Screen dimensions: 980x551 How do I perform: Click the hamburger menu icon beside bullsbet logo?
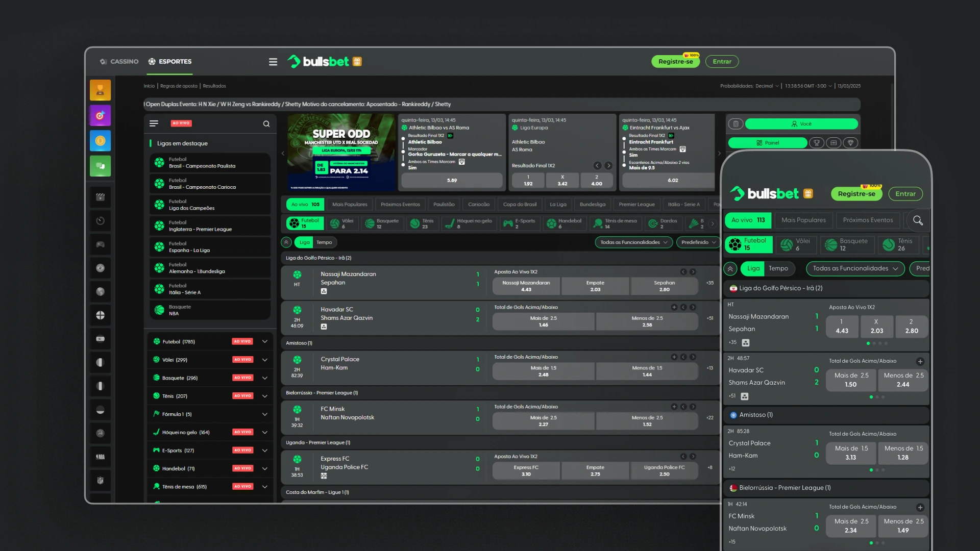[x=273, y=62]
